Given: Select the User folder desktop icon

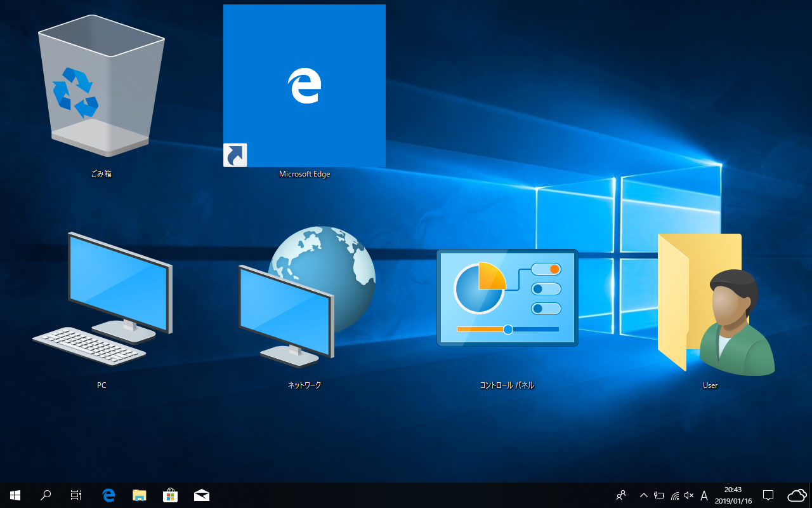Looking at the screenshot, I should point(716,304).
